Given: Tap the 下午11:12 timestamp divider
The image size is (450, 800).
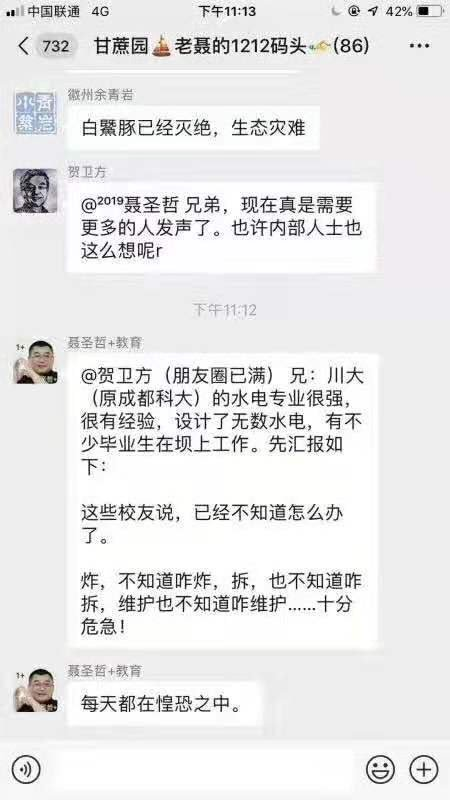Looking at the screenshot, I should pyautogui.click(x=225, y=310).
